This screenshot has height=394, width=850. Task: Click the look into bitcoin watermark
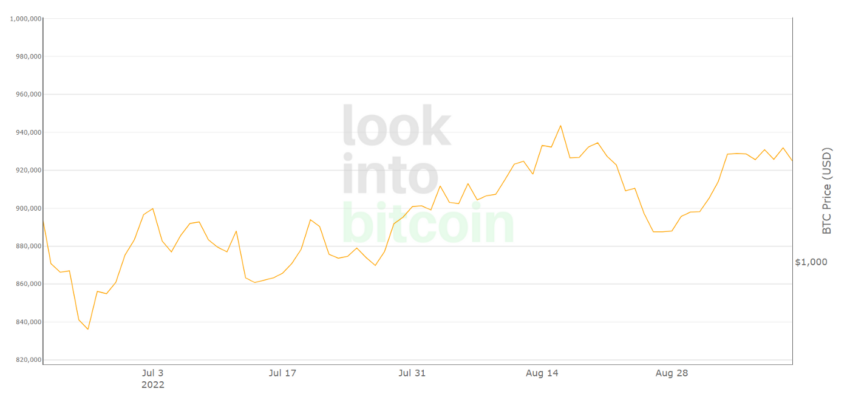(428, 173)
